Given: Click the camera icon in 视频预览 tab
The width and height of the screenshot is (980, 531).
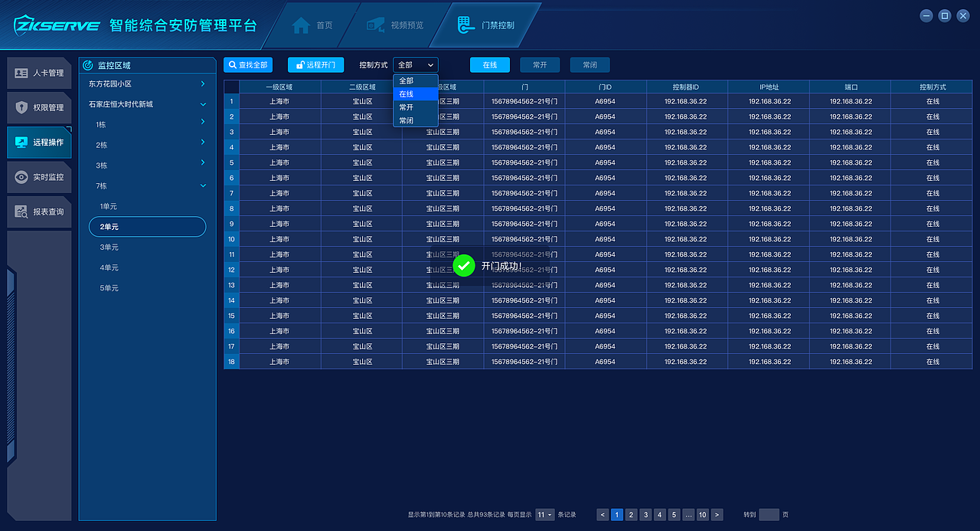Looking at the screenshot, I should coord(375,25).
